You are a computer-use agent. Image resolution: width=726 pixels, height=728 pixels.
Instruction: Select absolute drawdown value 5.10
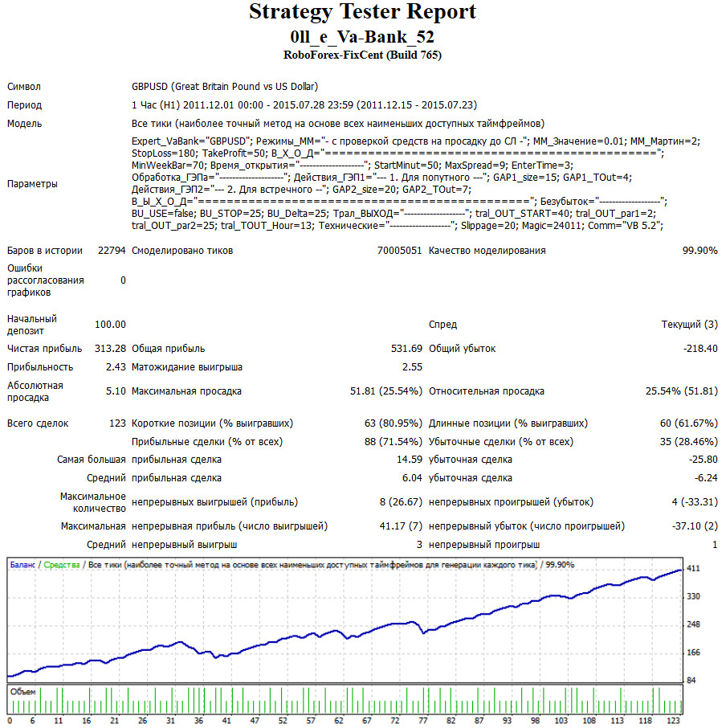click(116, 391)
